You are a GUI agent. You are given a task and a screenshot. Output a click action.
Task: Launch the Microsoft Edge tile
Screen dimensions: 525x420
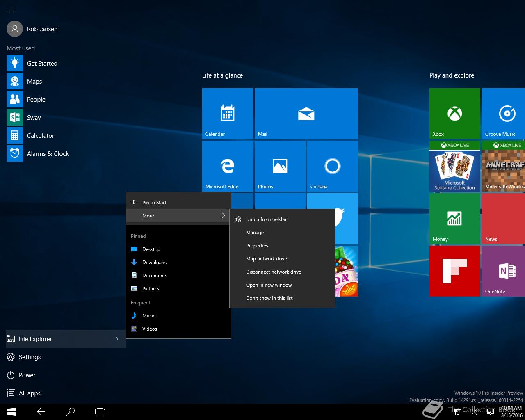[x=228, y=166]
